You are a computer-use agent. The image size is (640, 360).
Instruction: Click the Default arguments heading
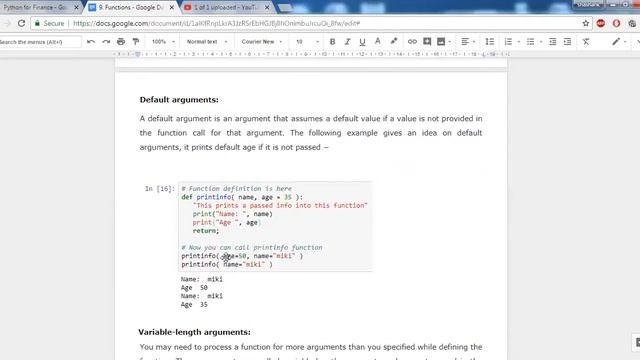pos(179,100)
